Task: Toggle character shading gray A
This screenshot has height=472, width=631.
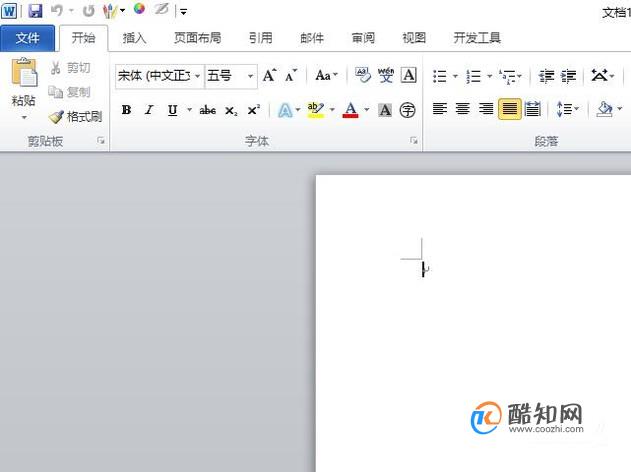Action: tap(385, 109)
